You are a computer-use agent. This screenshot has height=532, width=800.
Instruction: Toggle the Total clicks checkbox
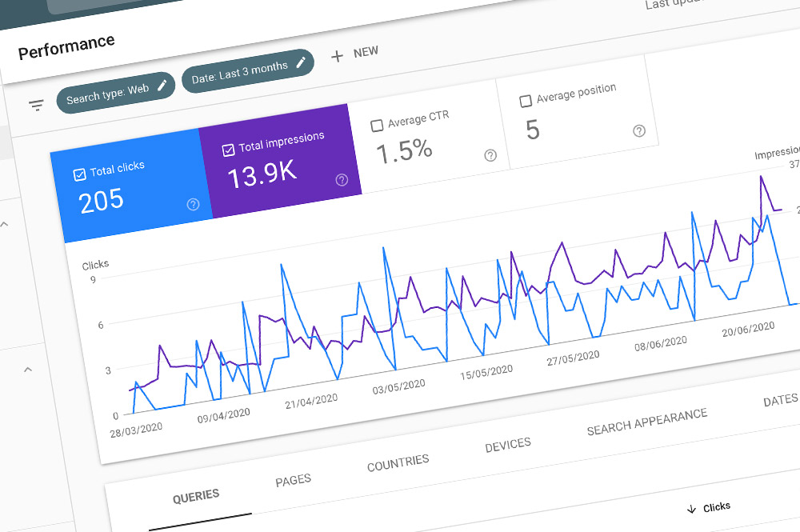pyautogui.click(x=79, y=175)
